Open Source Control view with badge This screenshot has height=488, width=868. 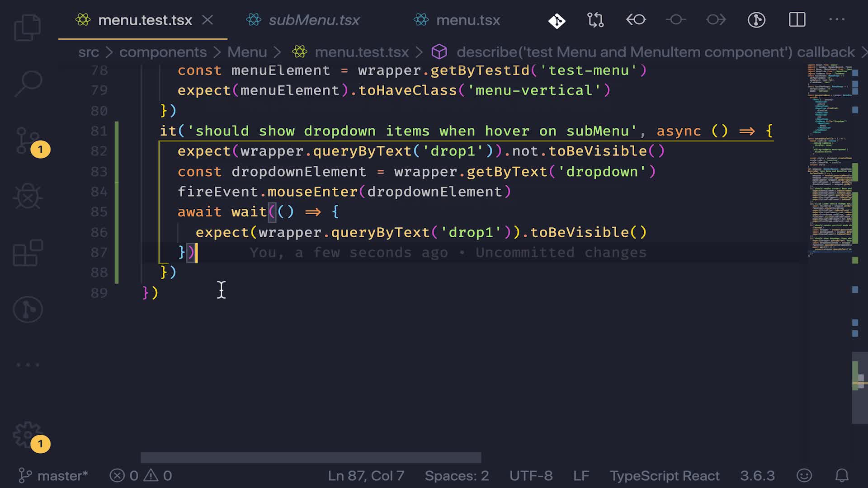coord(28,141)
